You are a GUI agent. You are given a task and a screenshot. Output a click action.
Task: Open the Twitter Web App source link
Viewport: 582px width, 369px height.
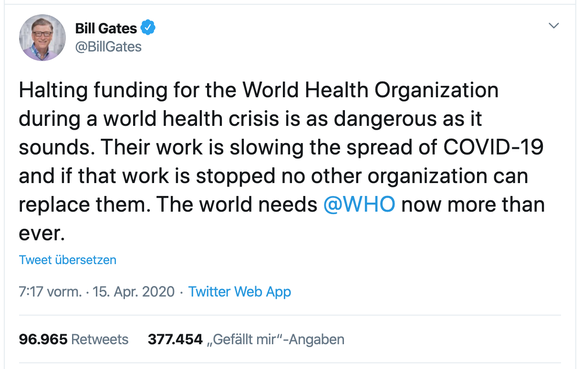click(239, 292)
